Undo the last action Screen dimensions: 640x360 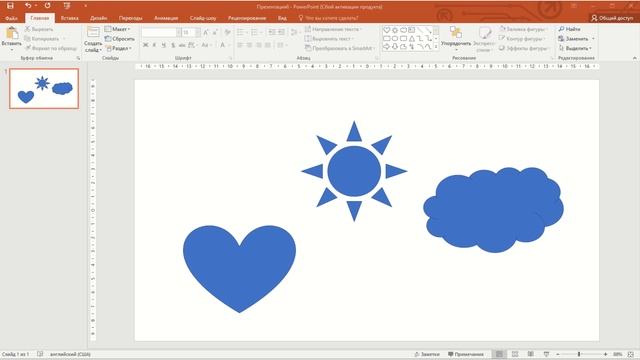click(x=28, y=6)
